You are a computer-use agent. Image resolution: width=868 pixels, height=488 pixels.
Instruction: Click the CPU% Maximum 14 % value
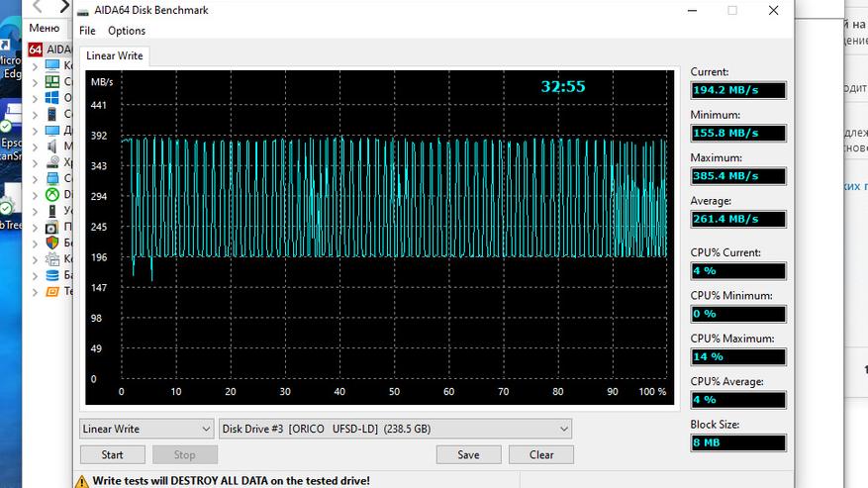[x=738, y=356]
